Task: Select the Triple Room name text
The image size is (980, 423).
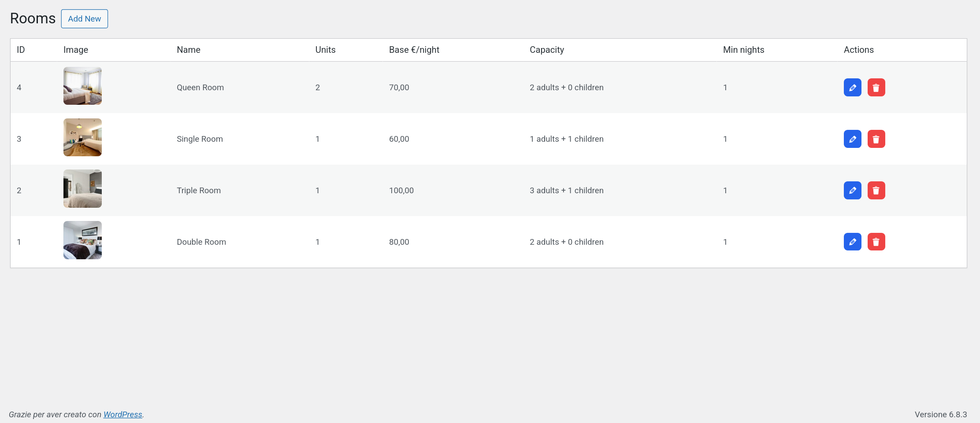Action: [199, 190]
